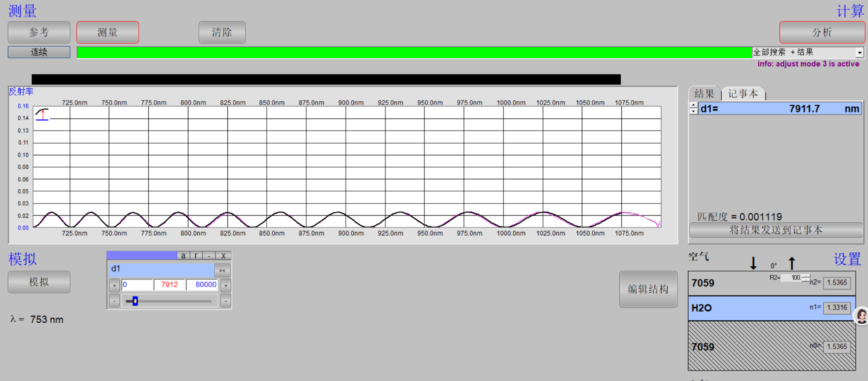Click the 'r' button in d1 panel

pyautogui.click(x=196, y=255)
